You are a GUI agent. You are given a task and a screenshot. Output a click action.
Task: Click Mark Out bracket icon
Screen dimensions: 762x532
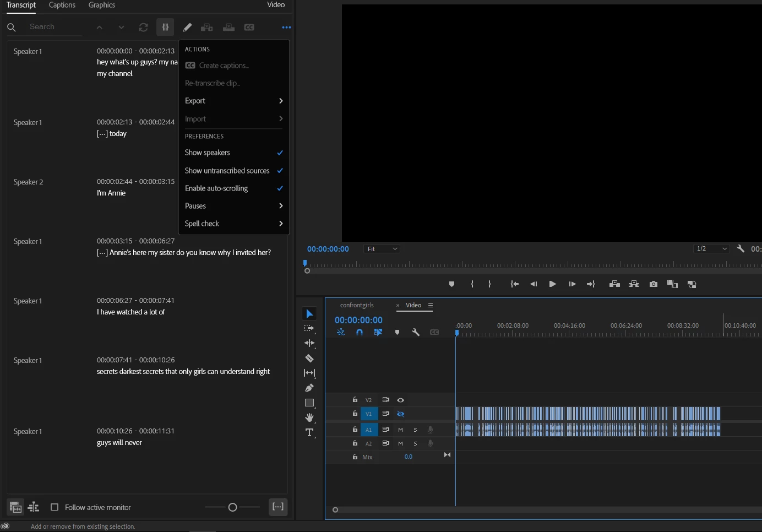coord(489,284)
